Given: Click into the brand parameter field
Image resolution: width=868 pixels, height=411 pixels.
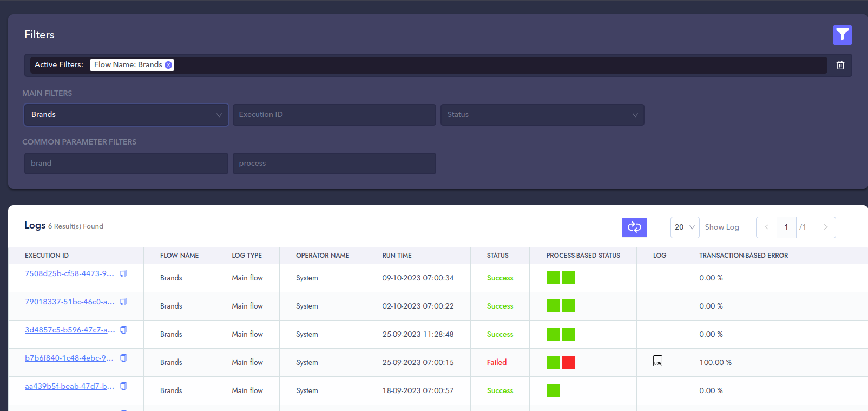Looking at the screenshot, I should tap(126, 164).
